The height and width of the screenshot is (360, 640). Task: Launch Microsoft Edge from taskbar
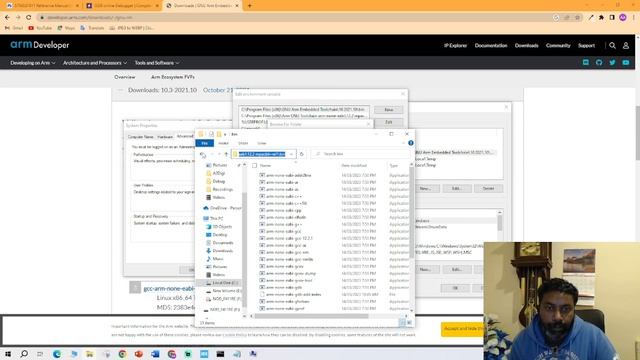57,354
